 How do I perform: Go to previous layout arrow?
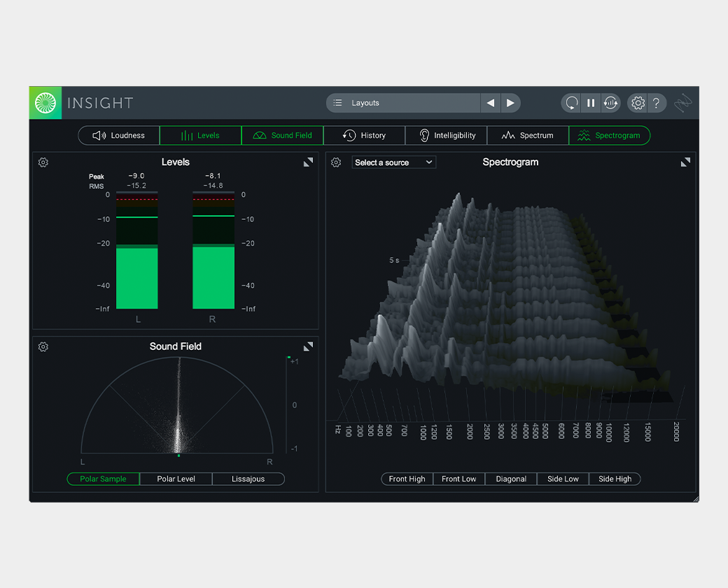(x=490, y=103)
